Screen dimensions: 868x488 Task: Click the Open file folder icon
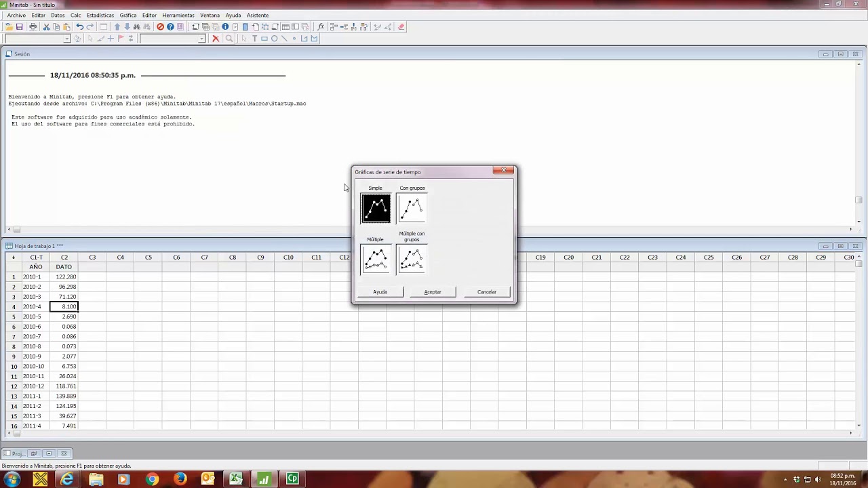click(x=9, y=27)
